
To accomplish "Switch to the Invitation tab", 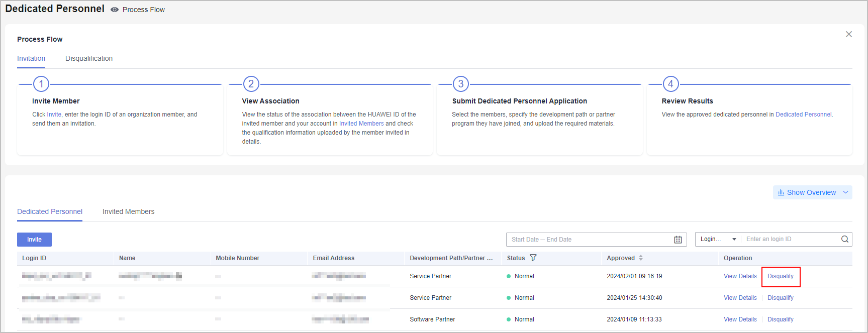I will pyautogui.click(x=31, y=58).
